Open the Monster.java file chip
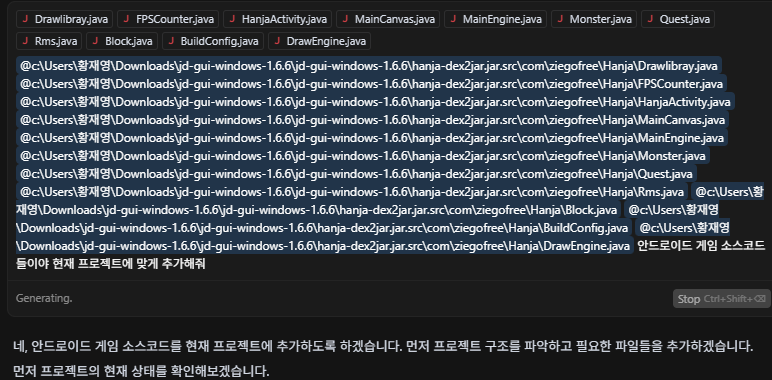Image resolution: width=772 pixels, height=380 pixels. point(594,19)
